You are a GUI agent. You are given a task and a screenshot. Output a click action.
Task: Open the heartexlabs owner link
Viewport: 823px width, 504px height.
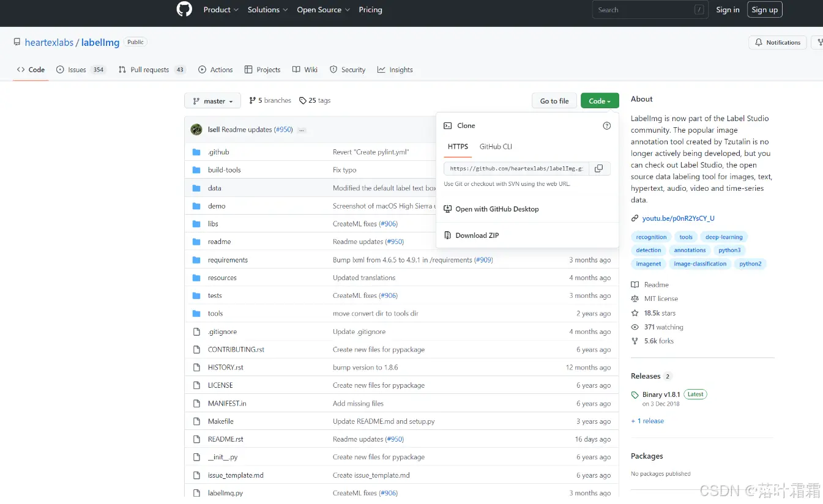point(49,42)
